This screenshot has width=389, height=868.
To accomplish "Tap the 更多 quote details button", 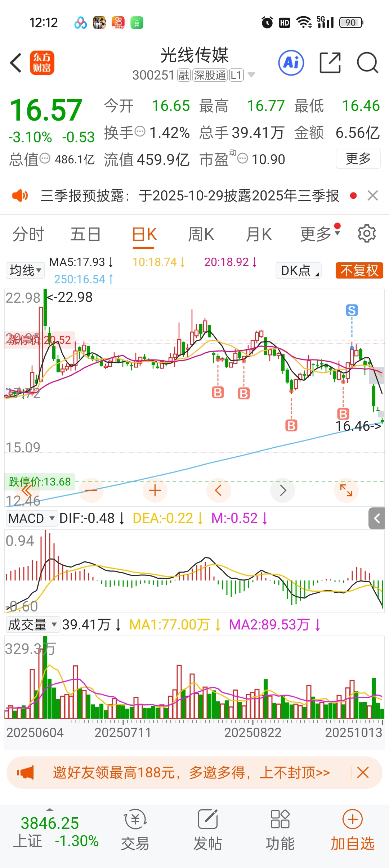I will click(358, 158).
